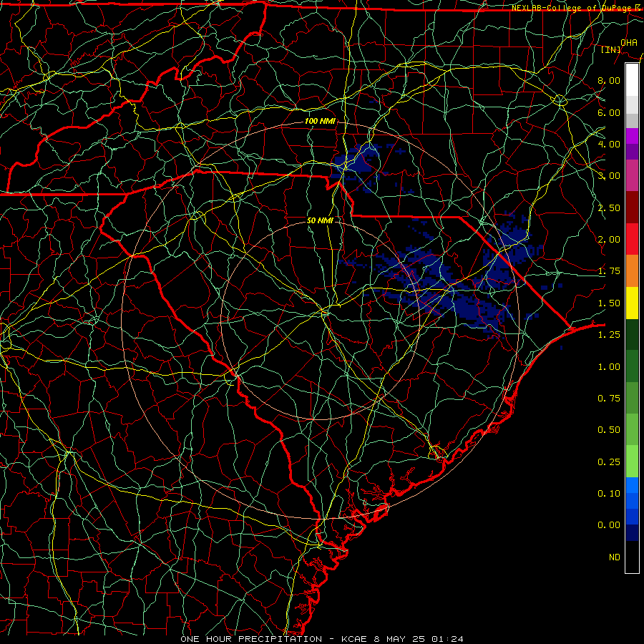Click the 1.00 legend value

click(609, 367)
